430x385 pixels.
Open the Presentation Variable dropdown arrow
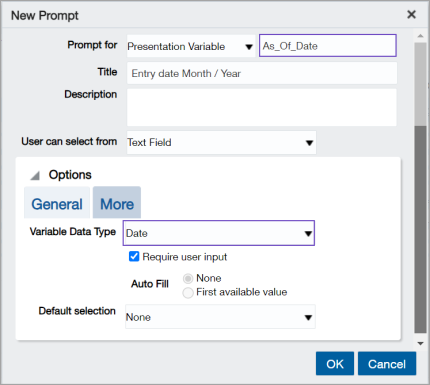click(x=249, y=47)
